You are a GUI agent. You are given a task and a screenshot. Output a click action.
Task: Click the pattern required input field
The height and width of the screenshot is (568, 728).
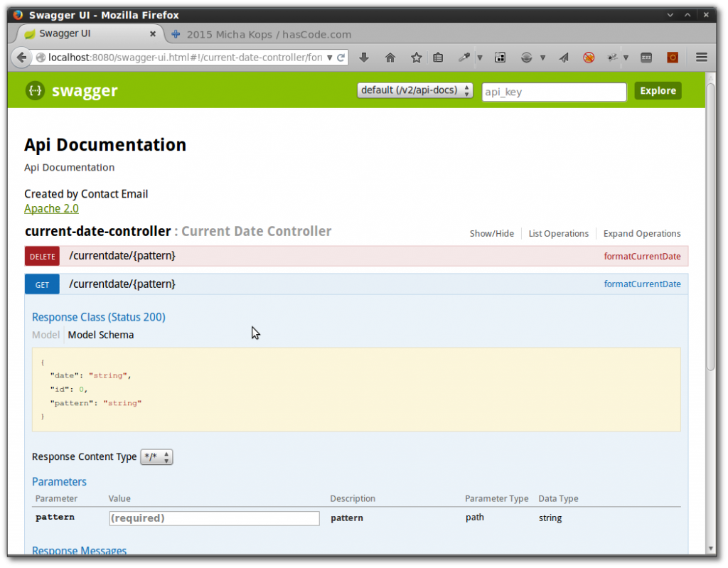click(213, 518)
